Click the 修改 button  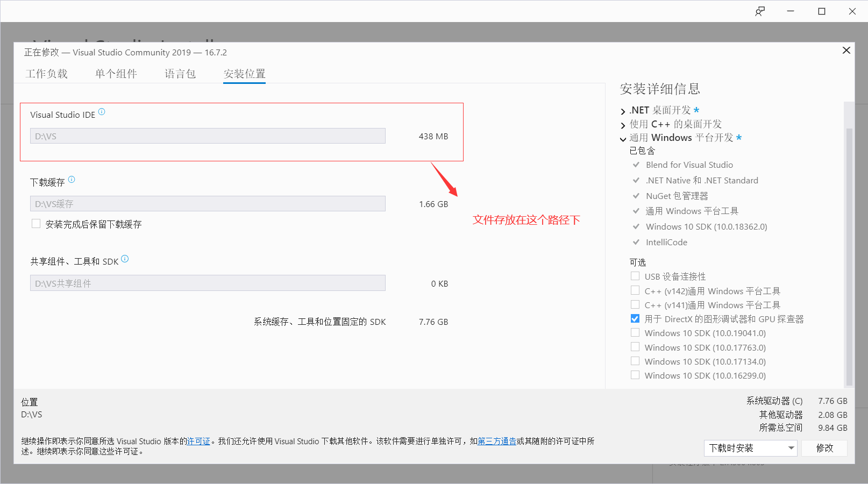point(824,448)
